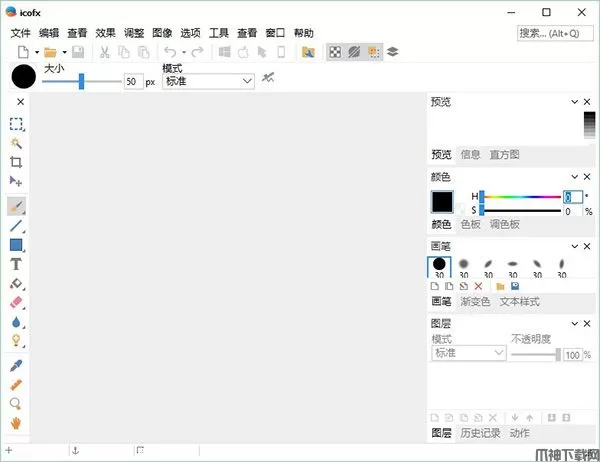Select the text tool
600x462 pixels.
(x=17, y=264)
